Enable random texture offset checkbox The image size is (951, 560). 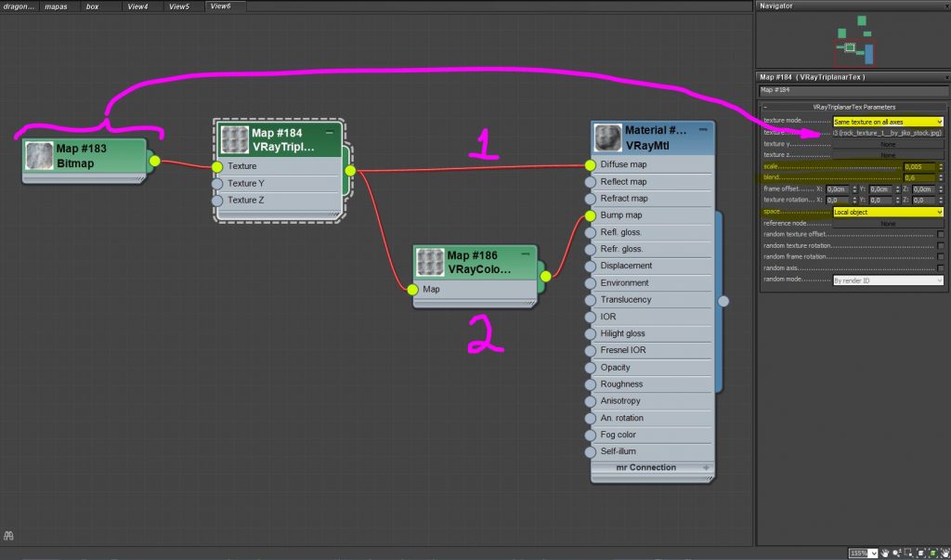point(940,234)
